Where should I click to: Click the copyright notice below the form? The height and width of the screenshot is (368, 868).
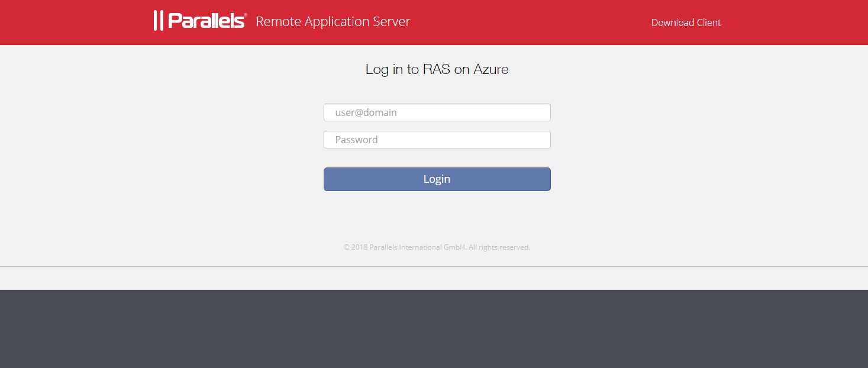[x=437, y=247]
